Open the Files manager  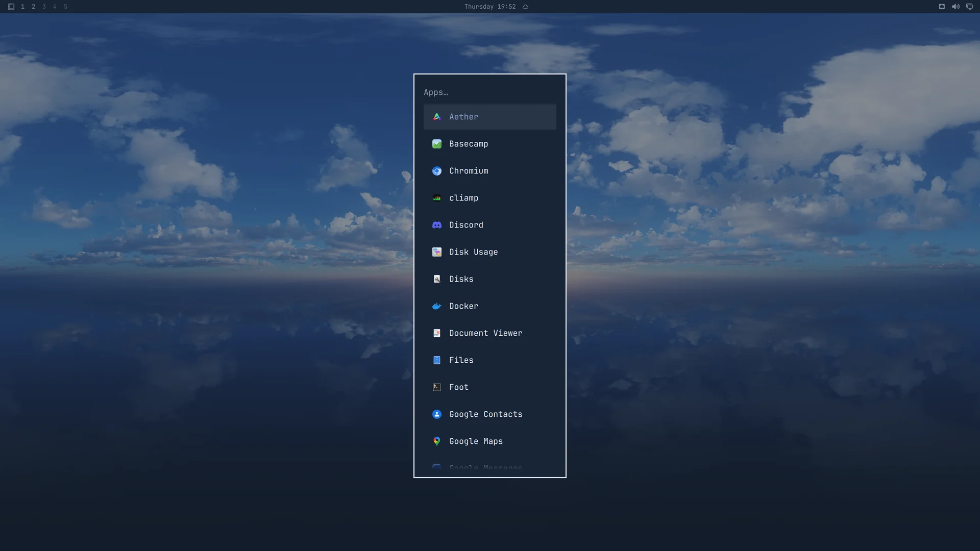[x=489, y=360]
